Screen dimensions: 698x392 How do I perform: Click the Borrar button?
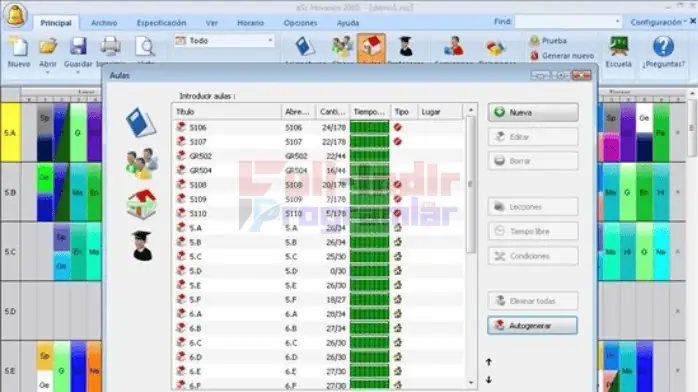click(x=533, y=161)
